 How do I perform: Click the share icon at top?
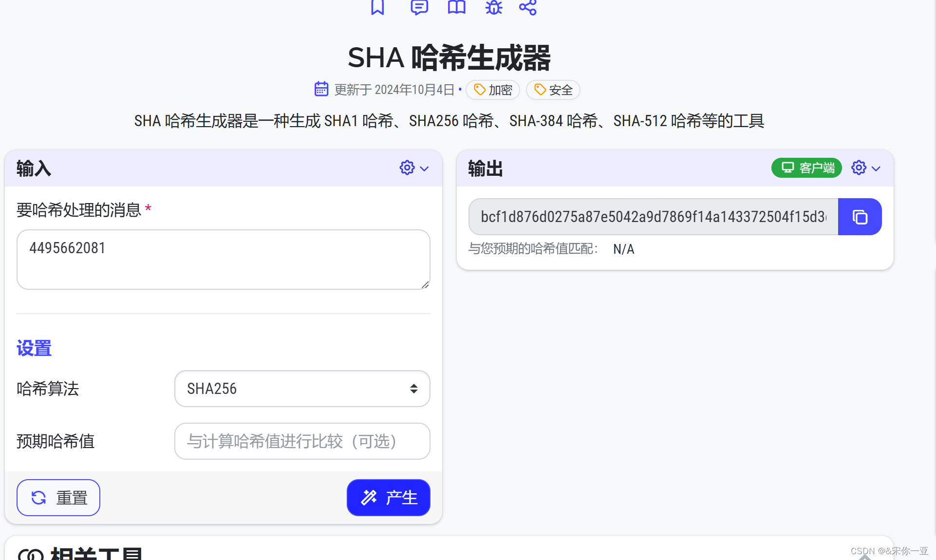pyautogui.click(x=527, y=7)
